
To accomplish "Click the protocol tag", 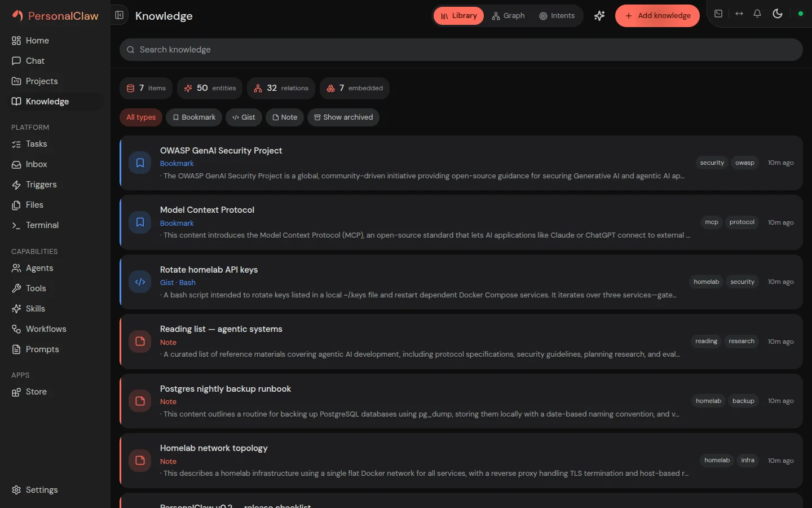I will [742, 222].
